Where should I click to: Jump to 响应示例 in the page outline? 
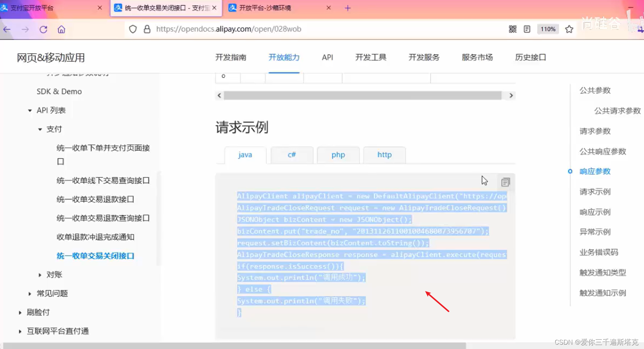pos(595,212)
